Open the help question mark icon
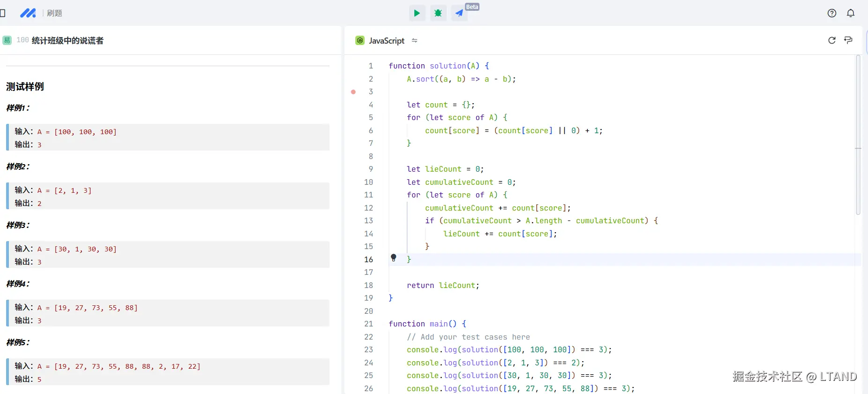This screenshot has width=868, height=394. (832, 13)
